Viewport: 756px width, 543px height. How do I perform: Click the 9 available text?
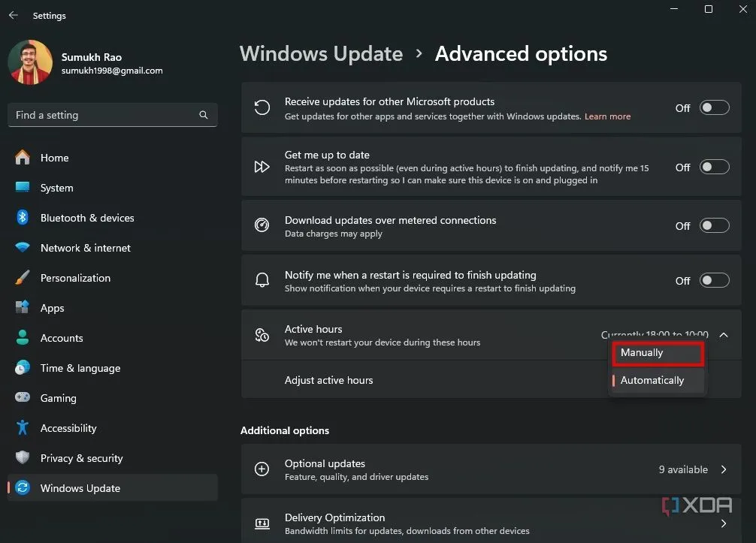(x=683, y=469)
